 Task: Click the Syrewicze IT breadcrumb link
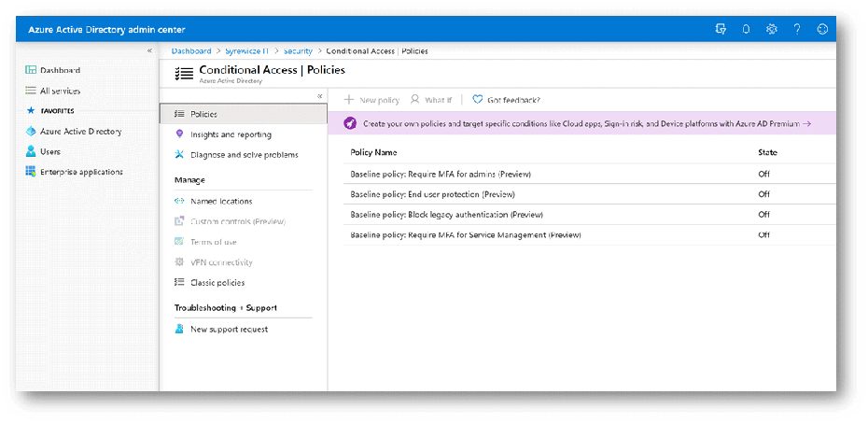coord(247,51)
